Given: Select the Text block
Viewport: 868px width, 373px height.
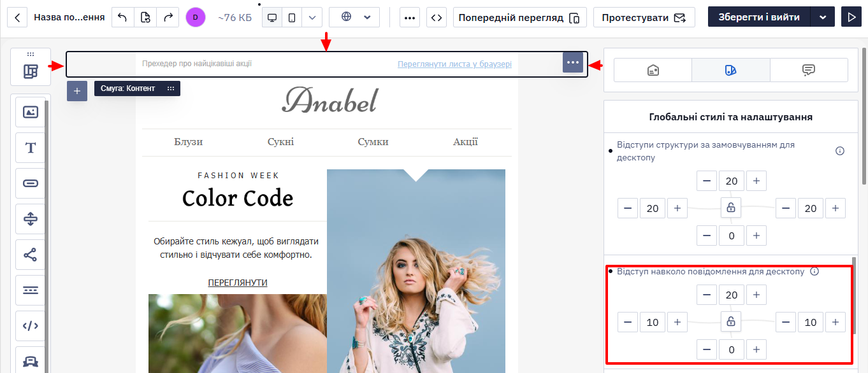Looking at the screenshot, I should (31, 148).
